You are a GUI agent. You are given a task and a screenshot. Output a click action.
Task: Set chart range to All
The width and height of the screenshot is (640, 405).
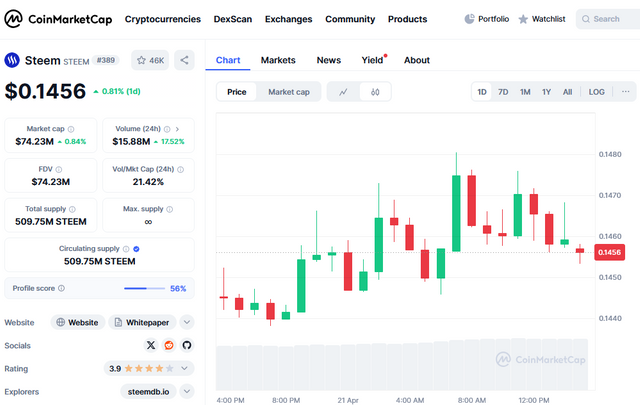pos(567,92)
